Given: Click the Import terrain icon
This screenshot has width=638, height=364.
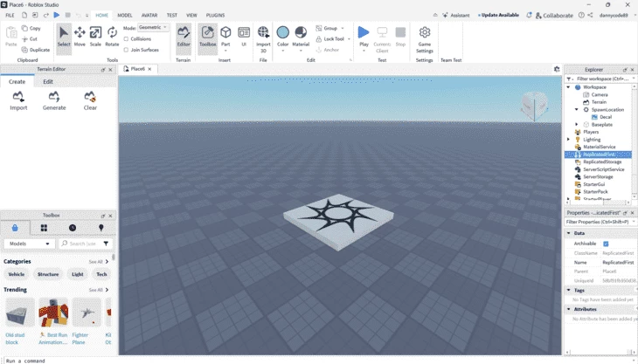Looking at the screenshot, I should [18, 97].
